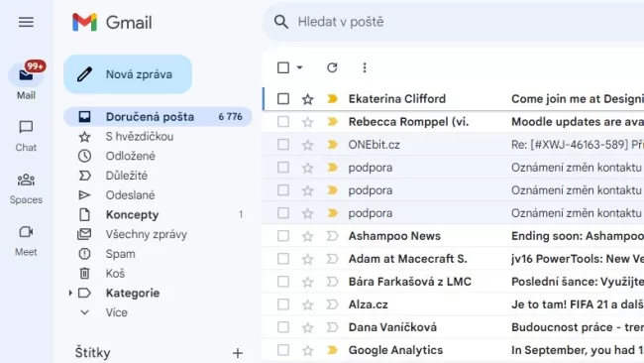
Task: Open Všechny zprávy folder
Action: click(x=158, y=234)
